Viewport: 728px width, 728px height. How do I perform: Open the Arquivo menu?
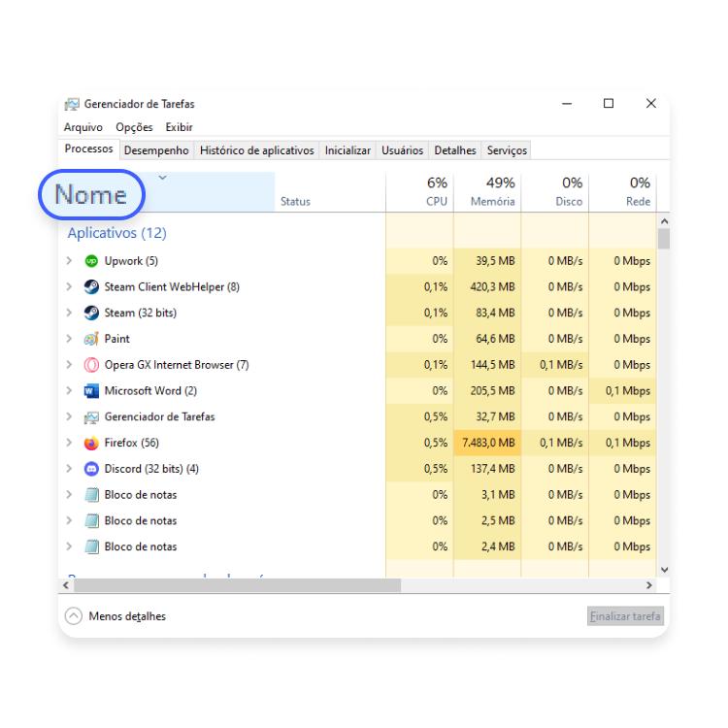(x=83, y=127)
